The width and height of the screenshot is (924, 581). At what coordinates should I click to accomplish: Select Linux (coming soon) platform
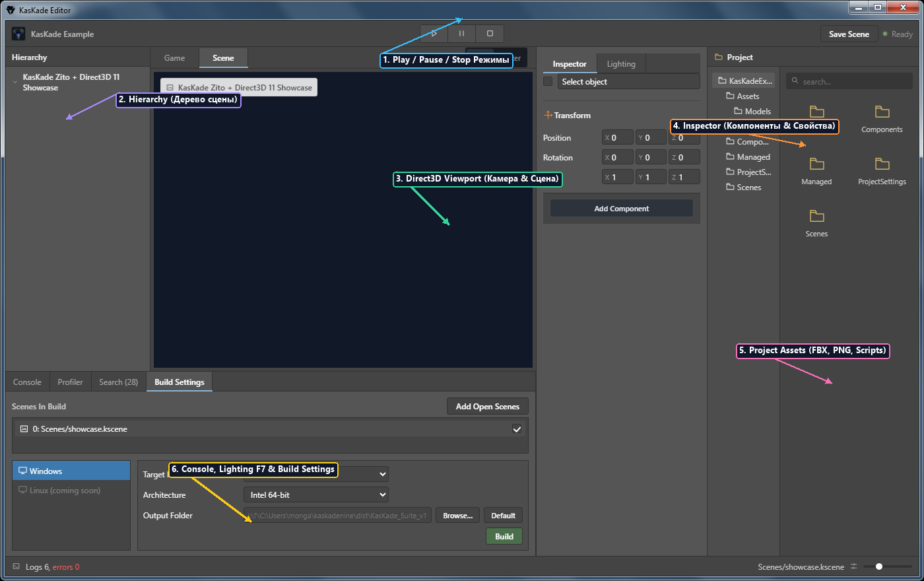point(71,490)
